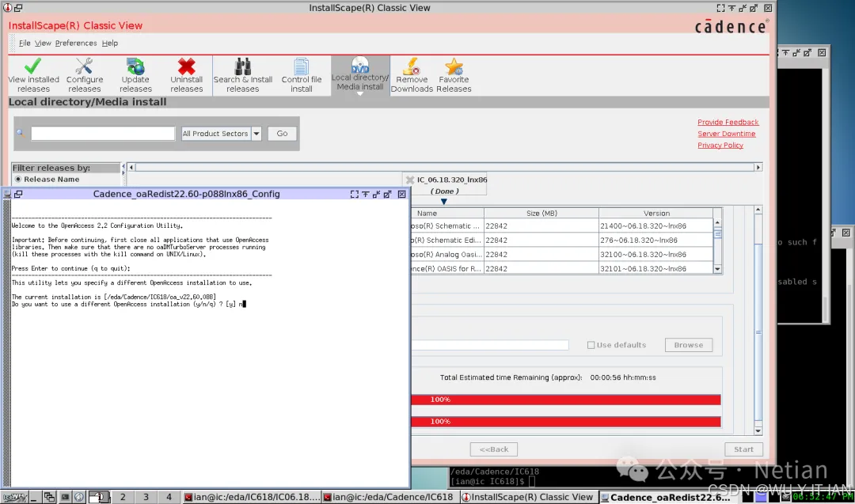Image resolution: width=855 pixels, height=504 pixels.
Task: Open Privacy Policy link
Action: coord(720,145)
